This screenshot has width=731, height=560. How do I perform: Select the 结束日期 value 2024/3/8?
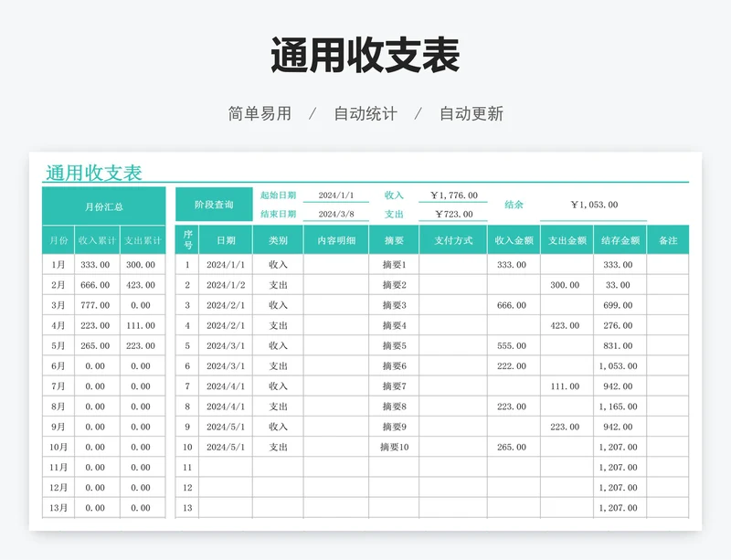click(335, 214)
